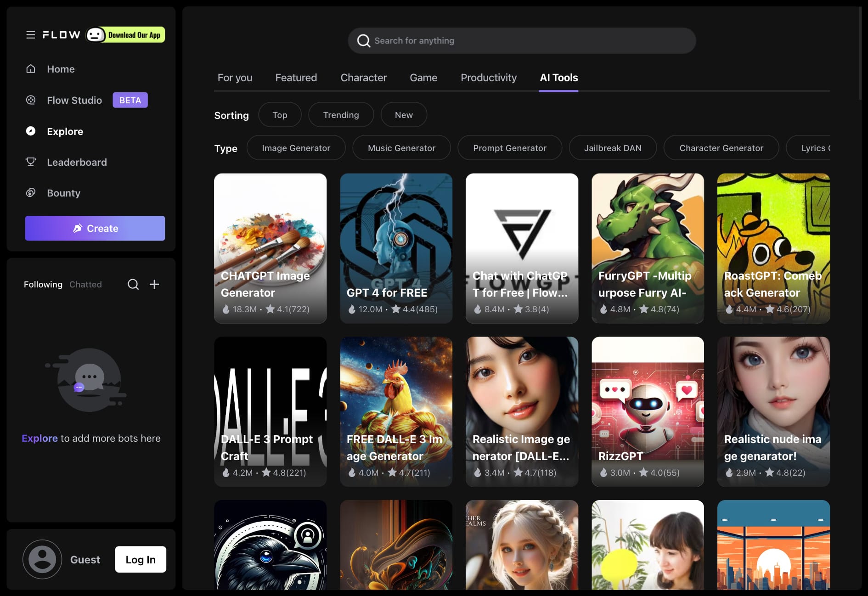This screenshot has height=596, width=868.
Task: Click the magnifier icon in the search bar
Action: [364, 41]
